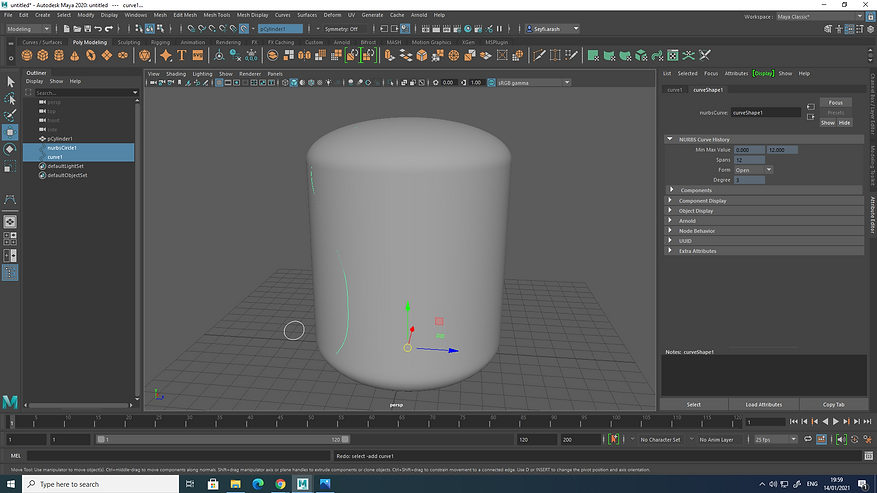This screenshot has width=877, height=493.
Task: Activate the Scale tool in toolbox
Action: (10, 167)
